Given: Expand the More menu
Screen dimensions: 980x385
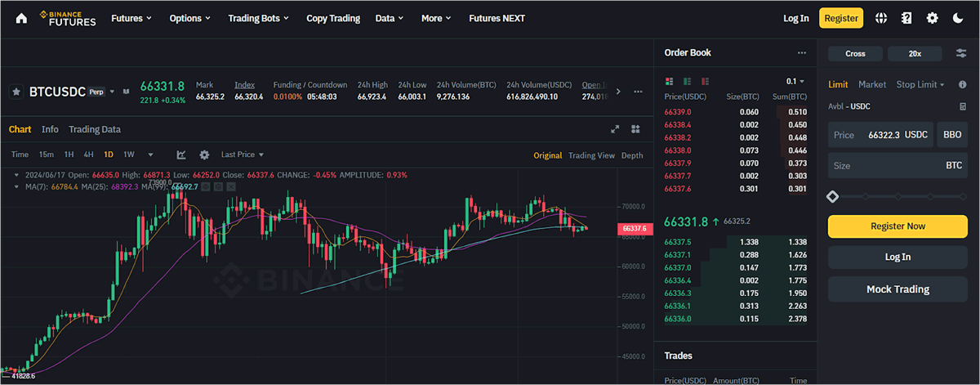Looking at the screenshot, I should 437,18.
